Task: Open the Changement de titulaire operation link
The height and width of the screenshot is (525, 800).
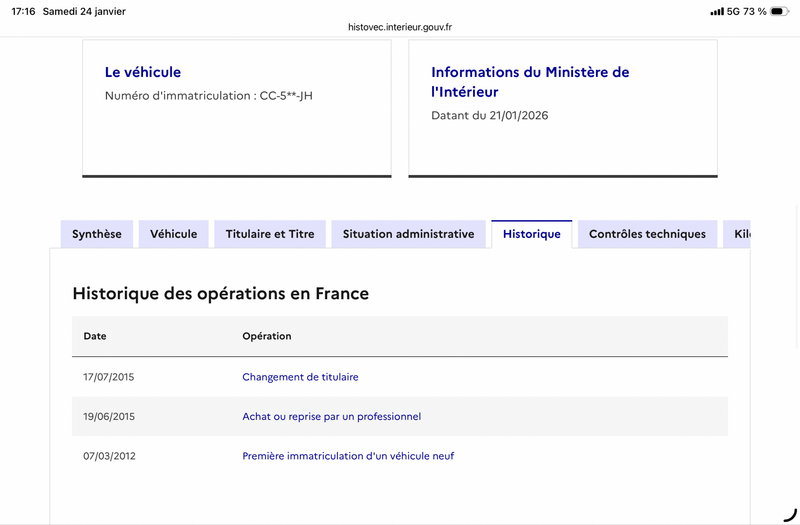Action: tap(300, 377)
